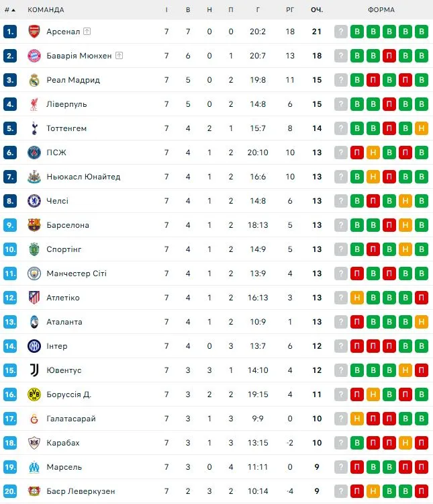The image size is (433, 504).
Task: Sort table by КОМАНДА column header
Action: click(x=46, y=10)
